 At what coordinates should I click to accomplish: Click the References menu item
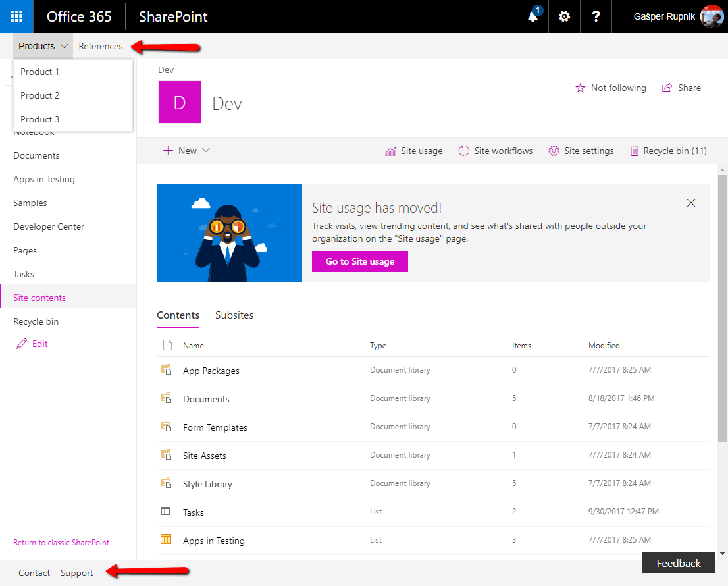(101, 46)
